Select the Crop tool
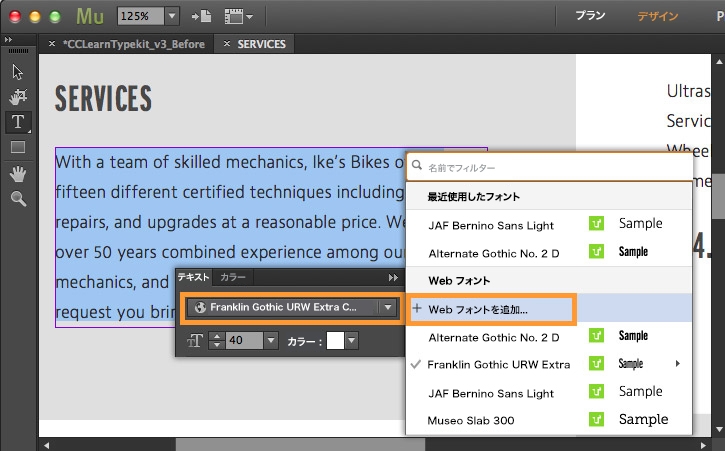The height and width of the screenshot is (451, 725). [x=18, y=96]
